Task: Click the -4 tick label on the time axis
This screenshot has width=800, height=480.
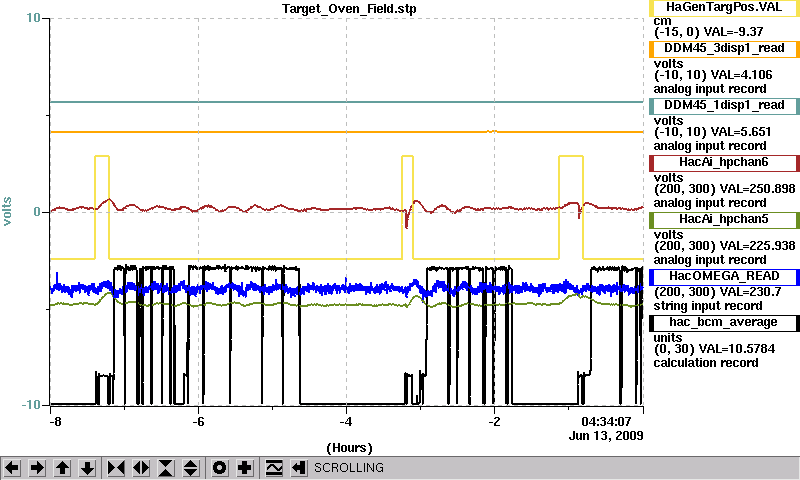Action: click(x=346, y=422)
